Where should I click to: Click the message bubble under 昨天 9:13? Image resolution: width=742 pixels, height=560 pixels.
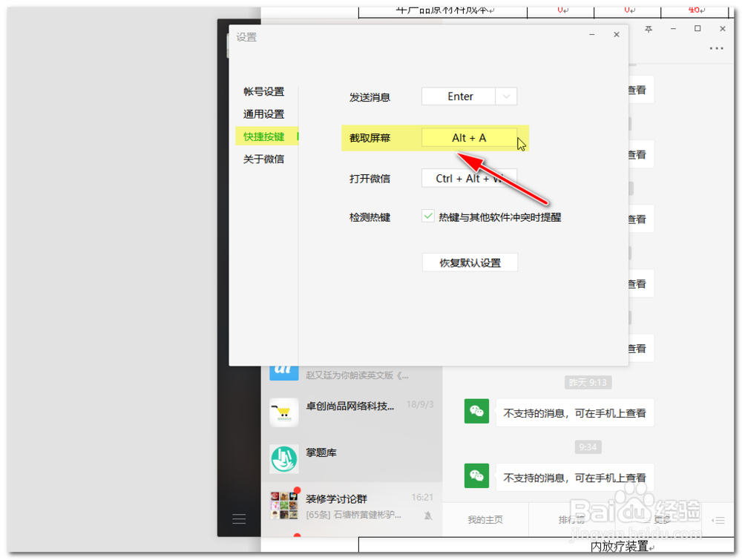pyautogui.click(x=574, y=413)
